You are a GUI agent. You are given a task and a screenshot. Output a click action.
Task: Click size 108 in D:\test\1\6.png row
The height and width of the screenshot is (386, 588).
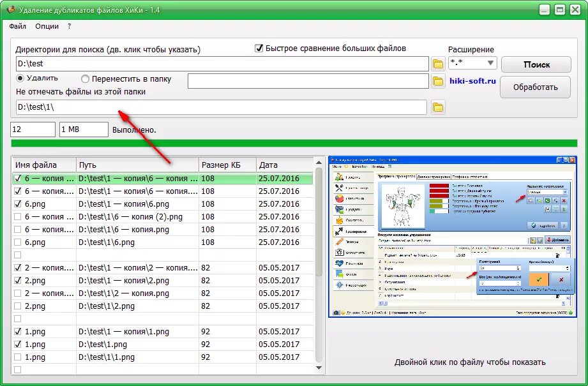207,242
